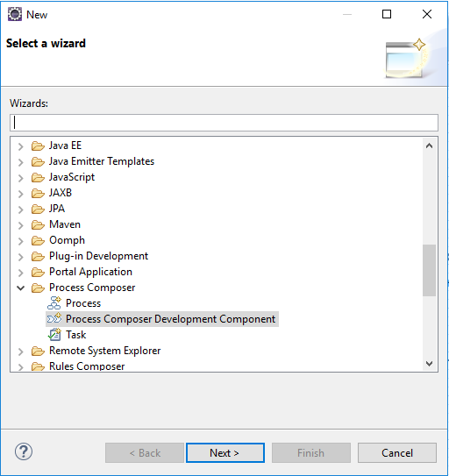
Task: Select the Oomph folder icon
Action: tap(38, 240)
